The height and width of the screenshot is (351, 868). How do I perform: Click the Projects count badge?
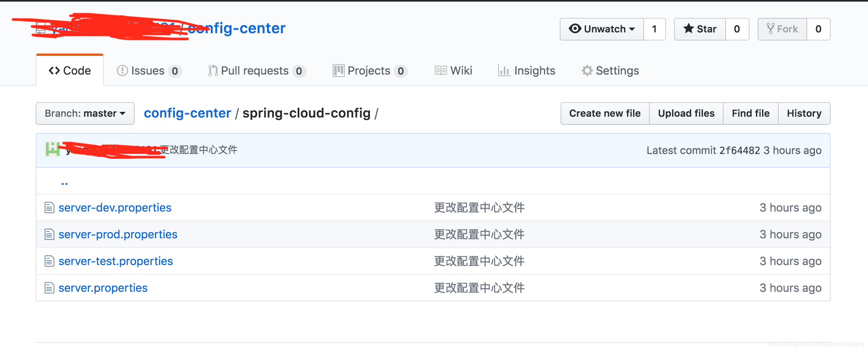point(401,71)
